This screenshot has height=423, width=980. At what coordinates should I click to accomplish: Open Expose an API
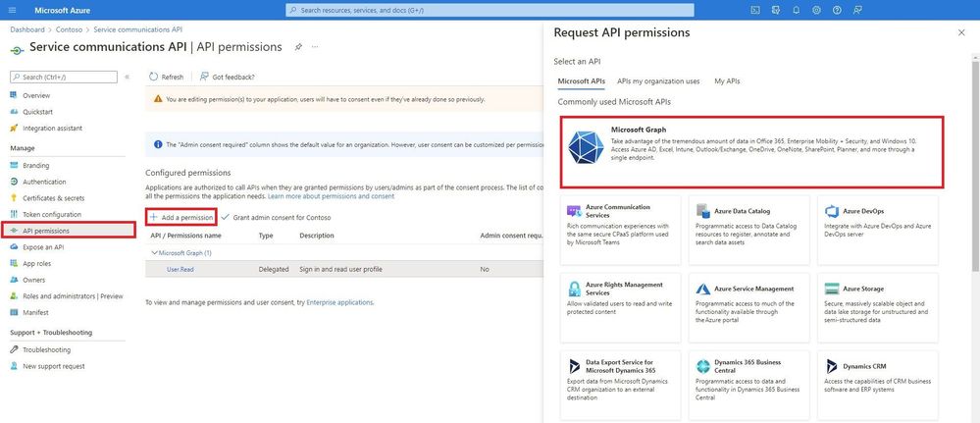43,247
